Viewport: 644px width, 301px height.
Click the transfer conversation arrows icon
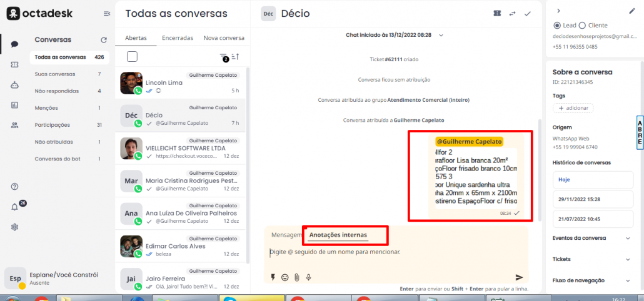pyautogui.click(x=513, y=13)
